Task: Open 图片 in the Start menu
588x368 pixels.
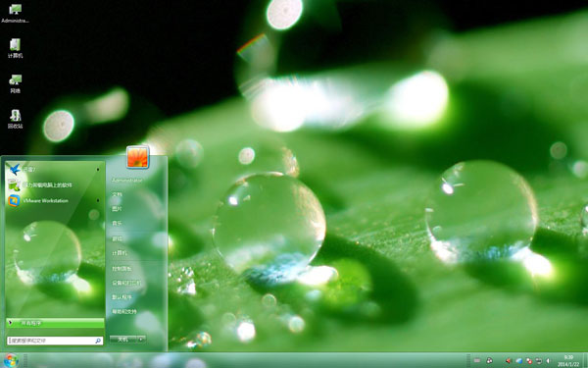Action: coord(117,209)
